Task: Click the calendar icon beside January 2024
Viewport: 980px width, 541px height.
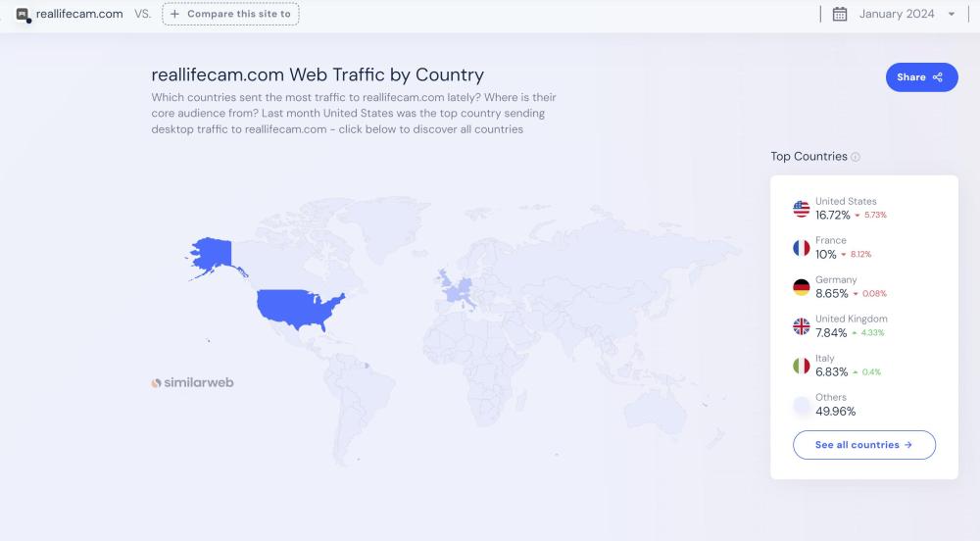Action: pos(840,14)
